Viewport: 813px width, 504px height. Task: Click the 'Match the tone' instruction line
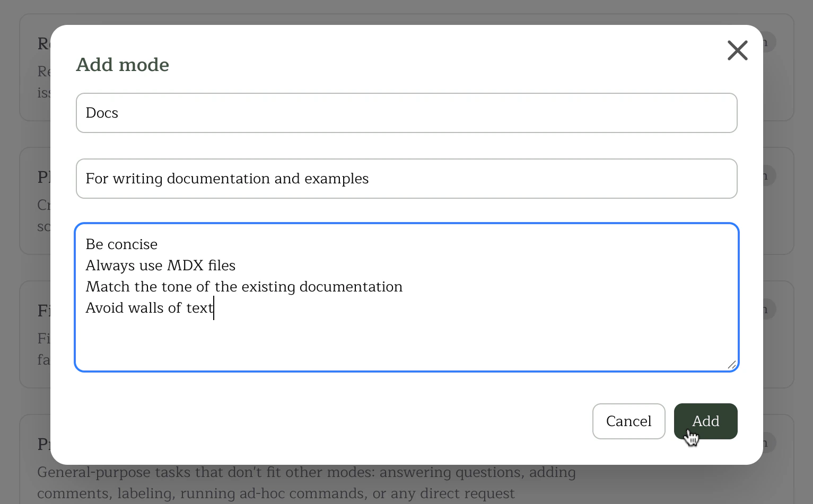tap(243, 286)
